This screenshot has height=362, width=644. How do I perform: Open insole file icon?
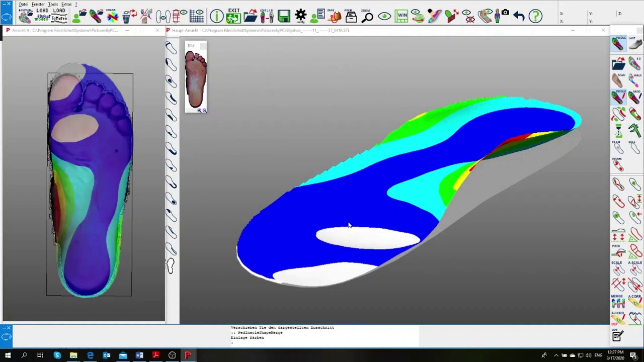click(96, 16)
